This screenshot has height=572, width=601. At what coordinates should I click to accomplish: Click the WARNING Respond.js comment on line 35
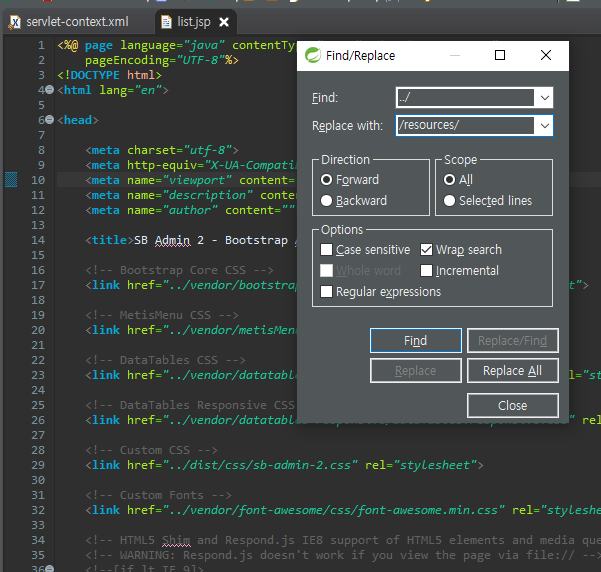tap(343, 555)
